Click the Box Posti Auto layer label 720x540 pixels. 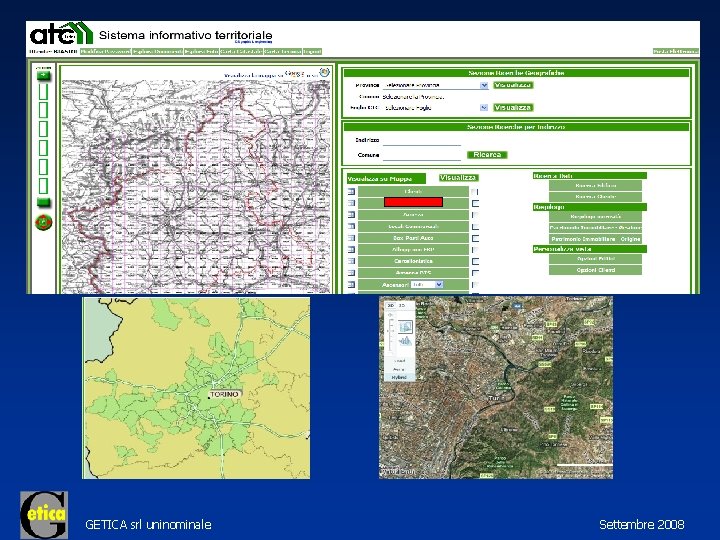[413, 238]
